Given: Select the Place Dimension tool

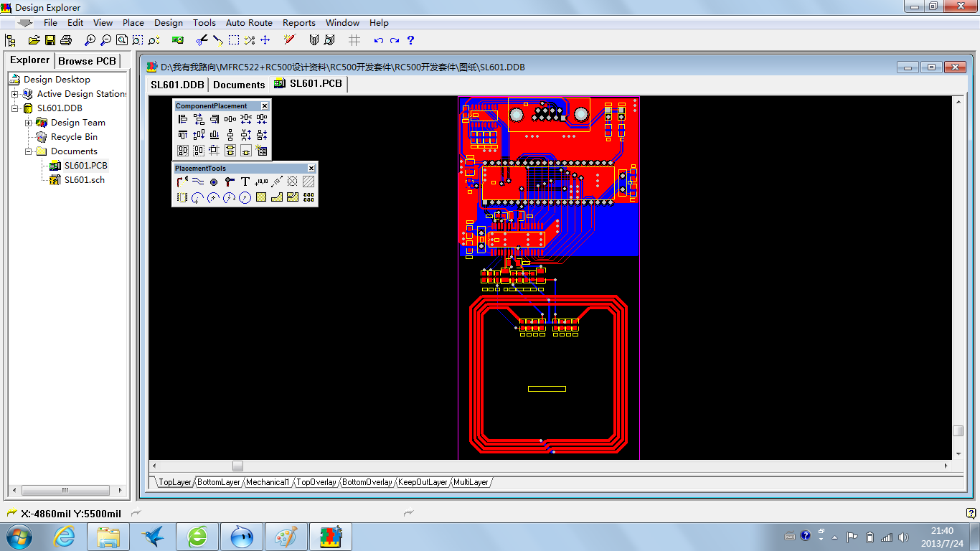Looking at the screenshot, I should coord(277,182).
